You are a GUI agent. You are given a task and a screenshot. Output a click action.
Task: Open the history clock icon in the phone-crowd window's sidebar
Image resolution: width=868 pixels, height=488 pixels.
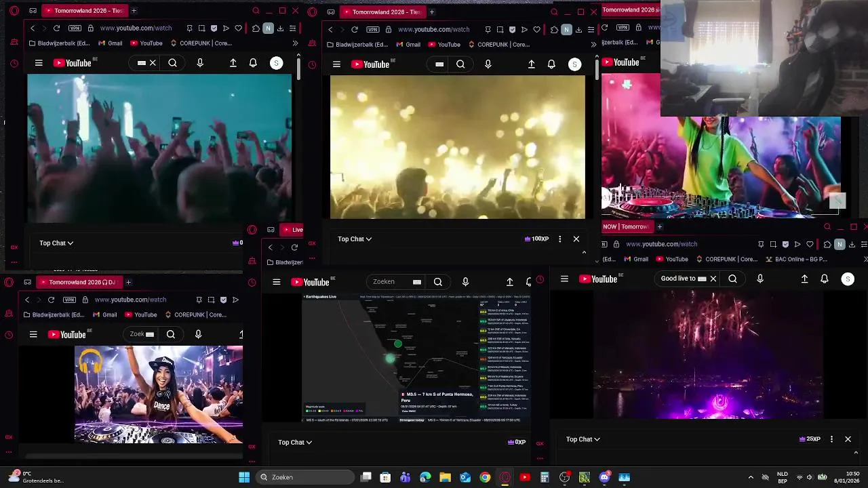14,64
